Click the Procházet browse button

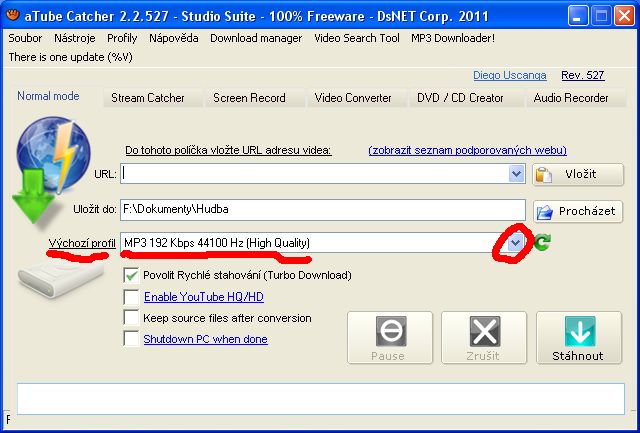coord(578,211)
